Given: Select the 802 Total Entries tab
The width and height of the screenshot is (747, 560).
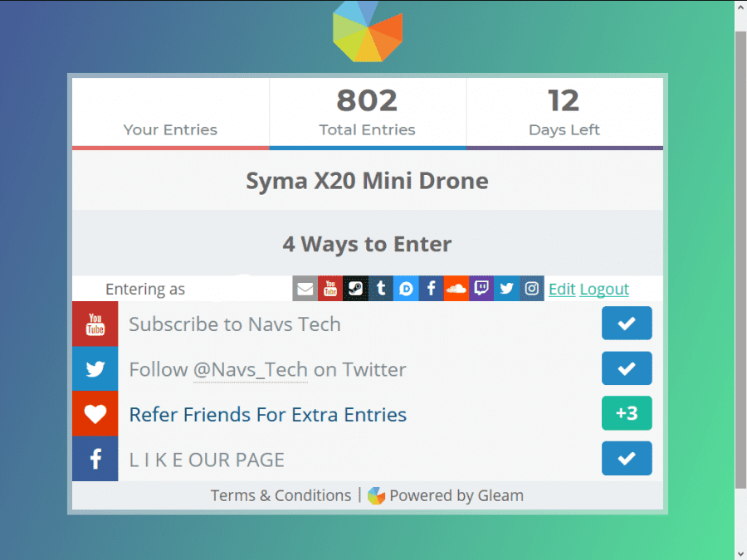Looking at the screenshot, I should 368,114.
